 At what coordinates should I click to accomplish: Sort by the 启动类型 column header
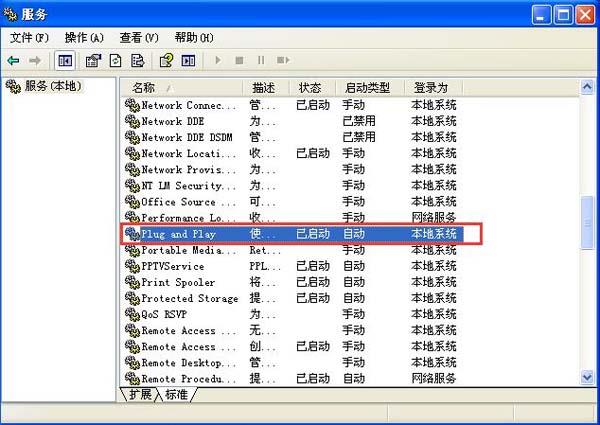[366, 88]
